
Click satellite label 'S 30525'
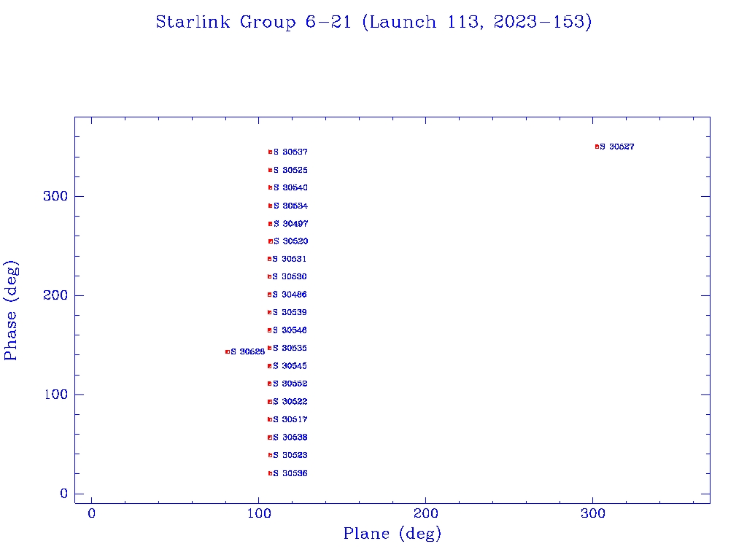point(290,170)
